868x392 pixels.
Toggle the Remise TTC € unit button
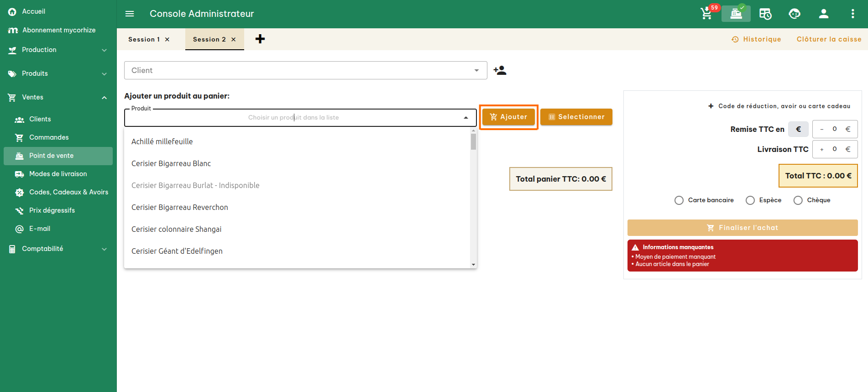(799, 129)
